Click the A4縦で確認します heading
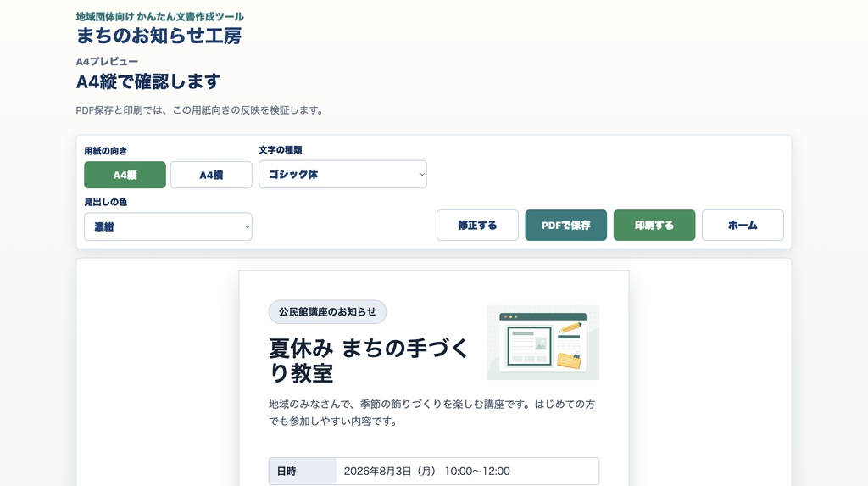 pyautogui.click(x=148, y=82)
